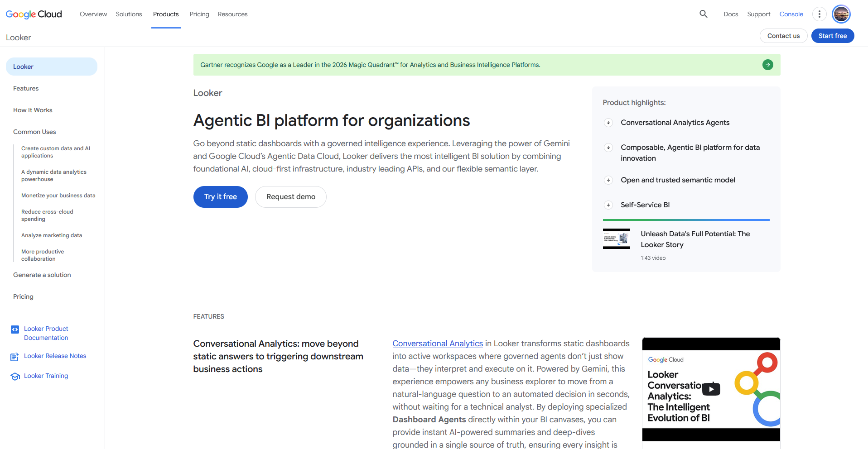Select the Products tab

[166, 14]
